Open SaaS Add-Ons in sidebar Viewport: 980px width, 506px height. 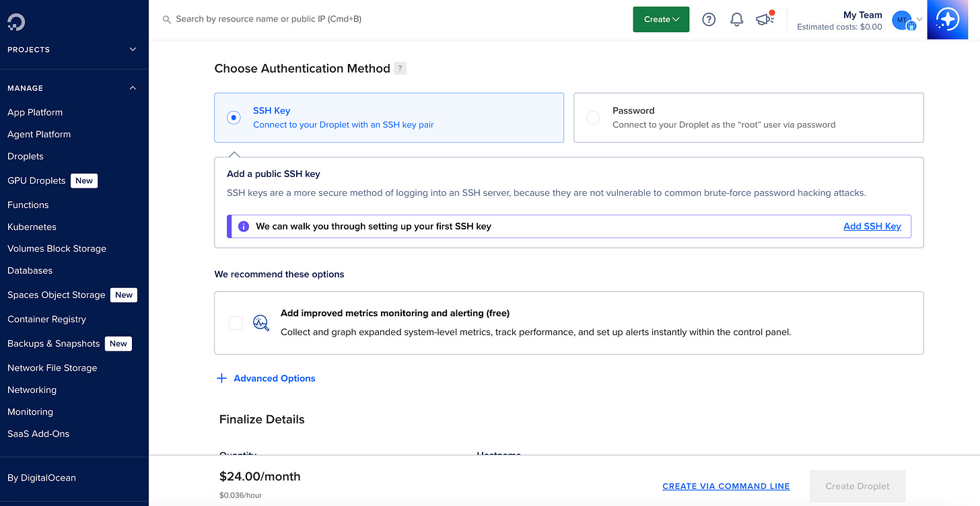[38, 433]
